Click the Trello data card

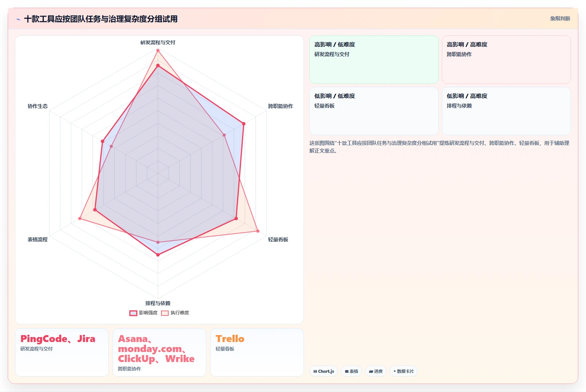coord(257,352)
